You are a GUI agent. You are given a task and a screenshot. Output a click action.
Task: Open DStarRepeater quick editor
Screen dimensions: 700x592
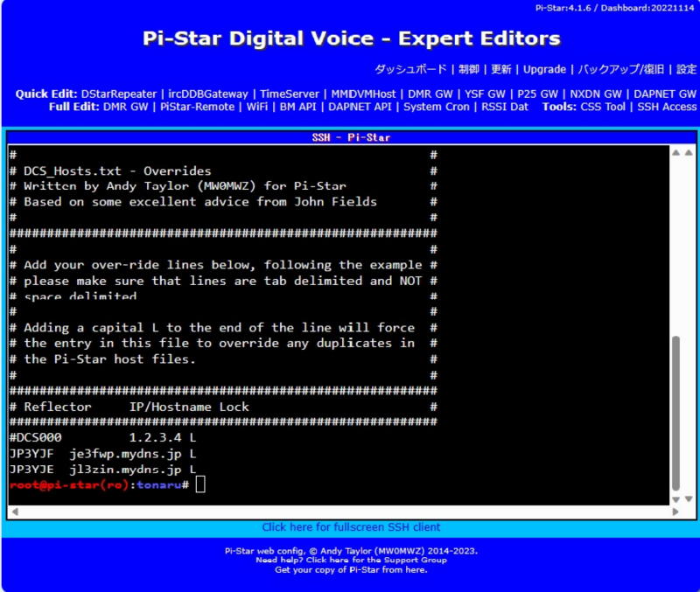click(119, 94)
